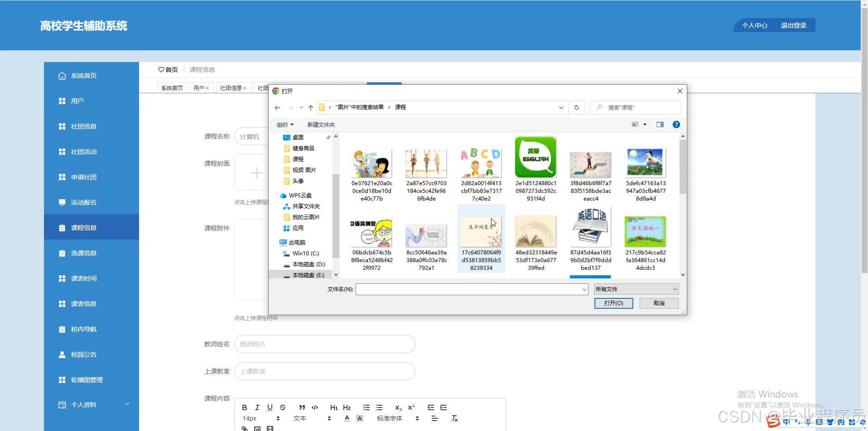Change file view layout icon
868x431 pixels.
pyautogui.click(x=635, y=125)
